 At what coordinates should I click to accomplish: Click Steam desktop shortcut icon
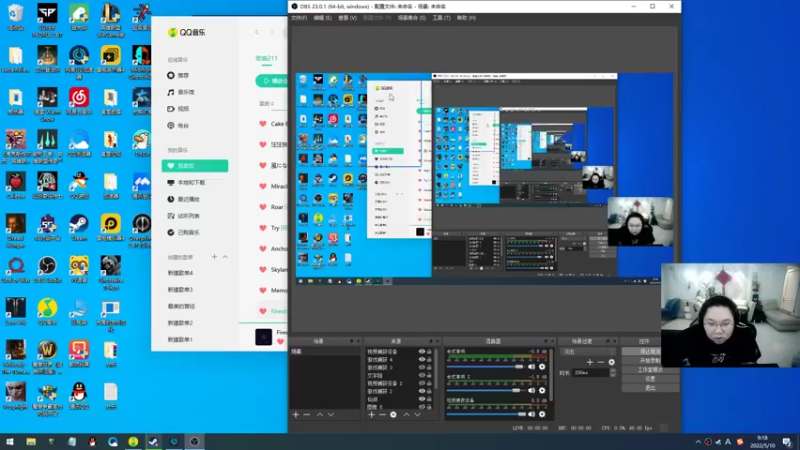(79, 228)
